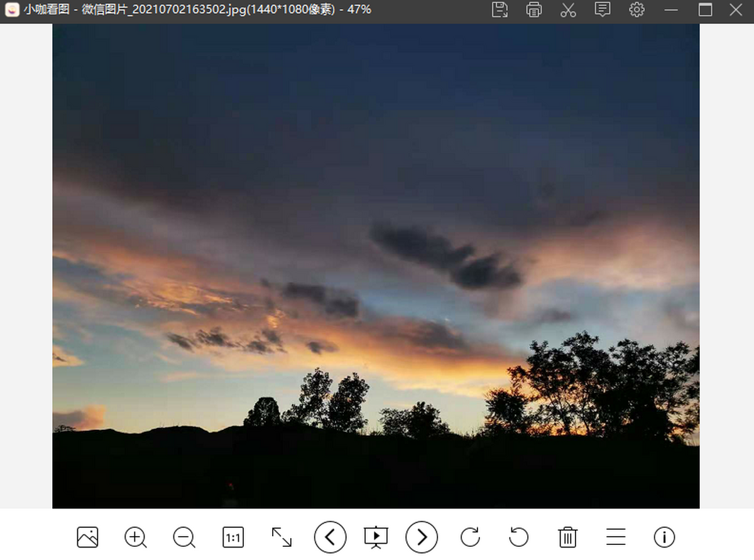Image resolution: width=754 pixels, height=560 pixels.
Task: Open the scissors crop tool
Action: pyautogui.click(x=568, y=9)
